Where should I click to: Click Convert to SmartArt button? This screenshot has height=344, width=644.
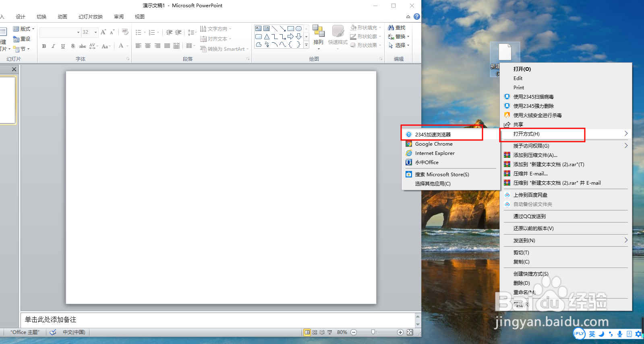(225, 49)
